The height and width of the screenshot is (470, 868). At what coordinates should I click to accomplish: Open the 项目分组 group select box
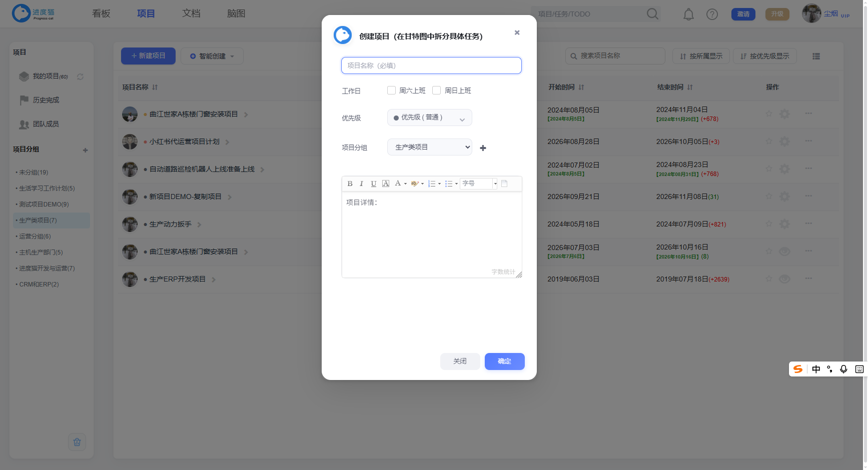(x=430, y=147)
